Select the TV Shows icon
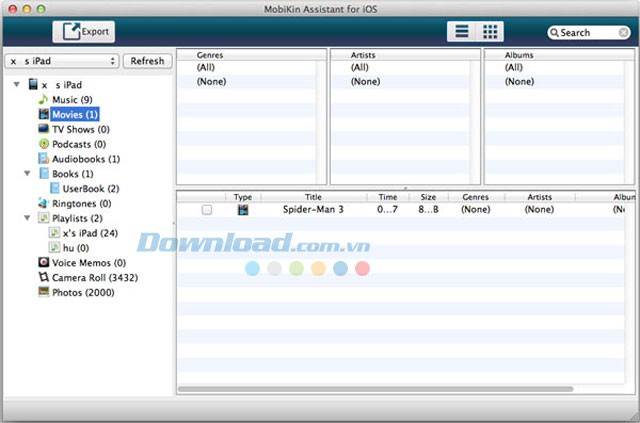640x423 pixels. coord(43,129)
